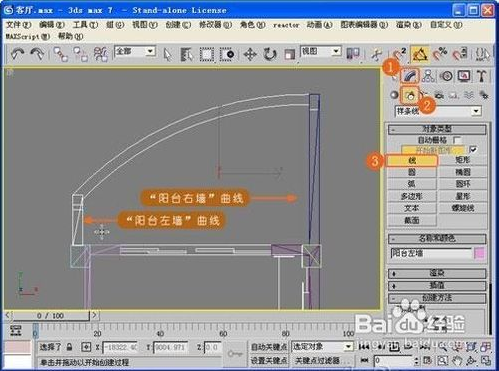Activate the Select and Move tool
This screenshot has width=499, height=371.
pos(250,54)
